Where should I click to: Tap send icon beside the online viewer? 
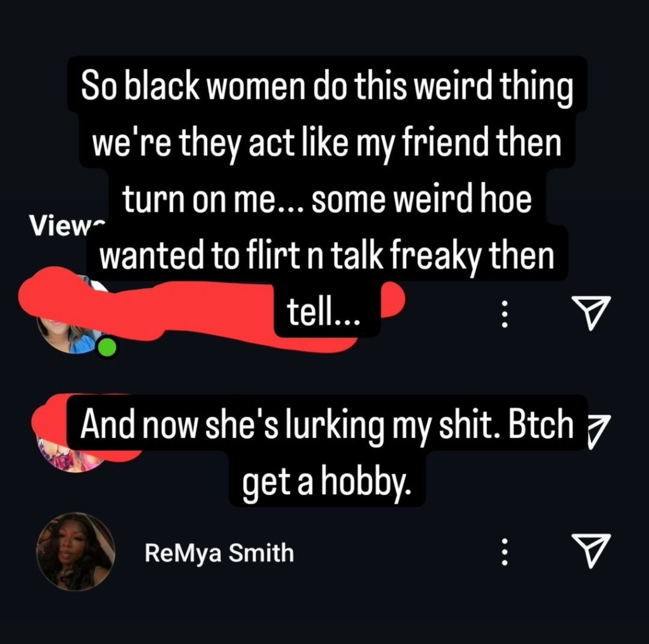click(591, 313)
